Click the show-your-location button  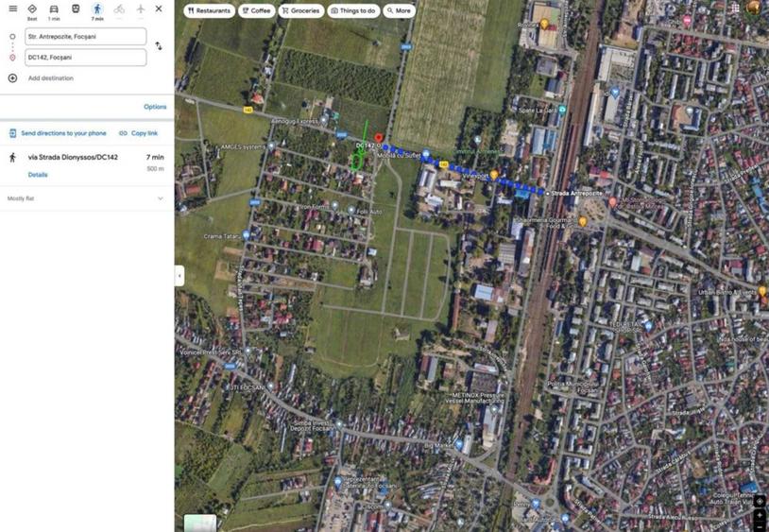[760, 501]
